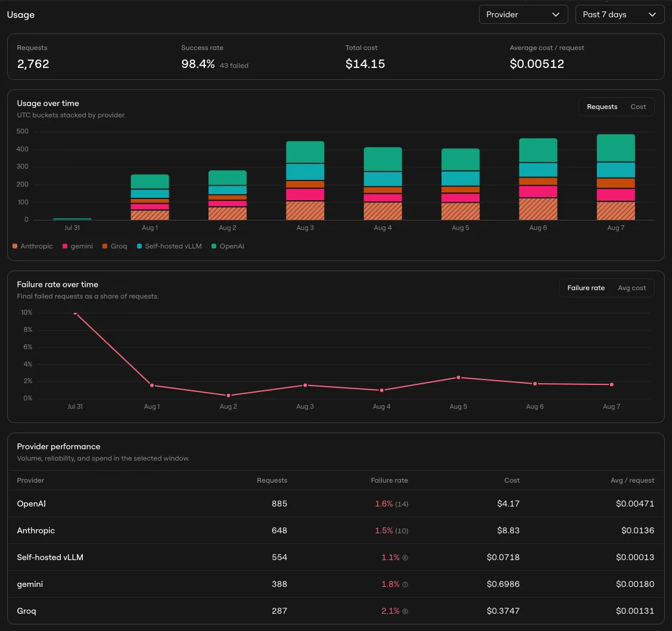Click the 1.6% (14) failure rate cell
Image resolution: width=672 pixels, height=631 pixels.
(x=391, y=503)
